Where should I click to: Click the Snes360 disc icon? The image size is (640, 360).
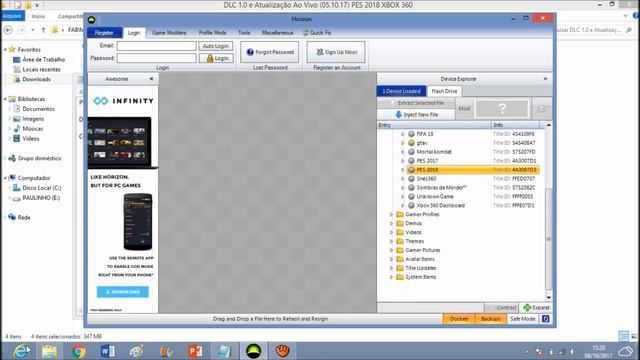tap(411, 179)
